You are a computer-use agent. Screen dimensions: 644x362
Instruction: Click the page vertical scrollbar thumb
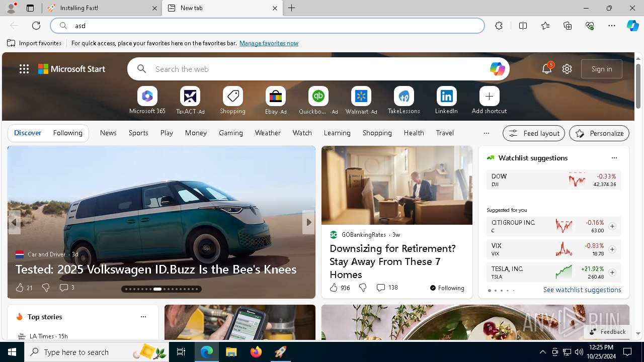[638, 85]
